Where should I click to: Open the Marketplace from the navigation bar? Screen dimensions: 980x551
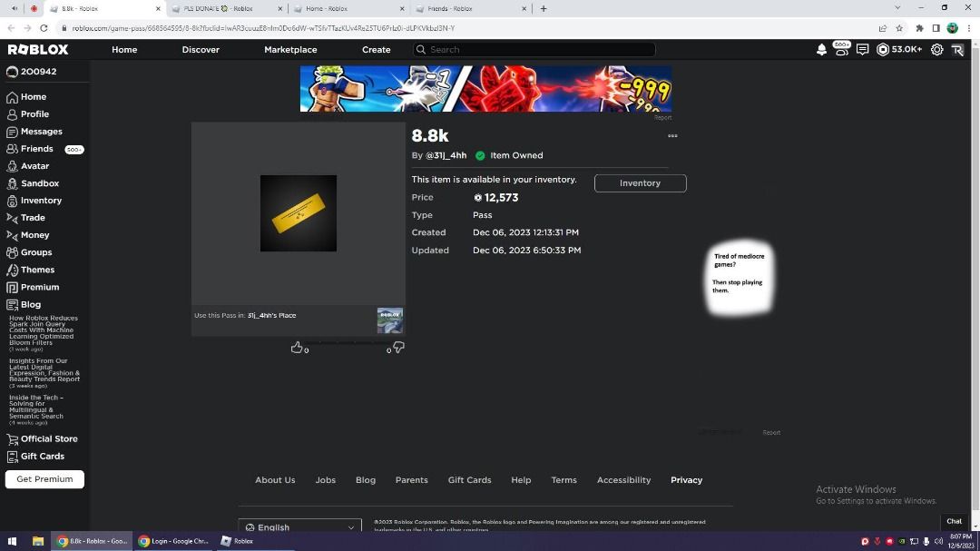(x=290, y=50)
